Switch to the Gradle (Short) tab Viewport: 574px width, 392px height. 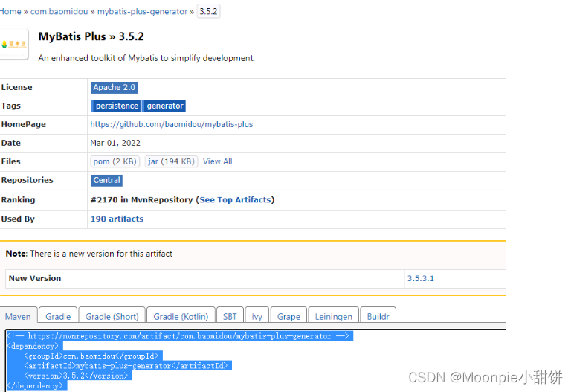pos(112,317)
